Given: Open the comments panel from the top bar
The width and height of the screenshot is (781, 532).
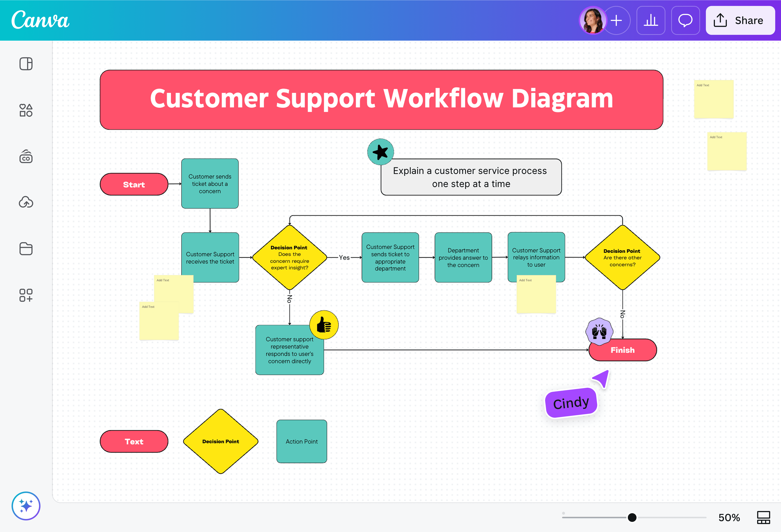Looking at the screenshot, I should pyautogui.click(x=685, y=20).
